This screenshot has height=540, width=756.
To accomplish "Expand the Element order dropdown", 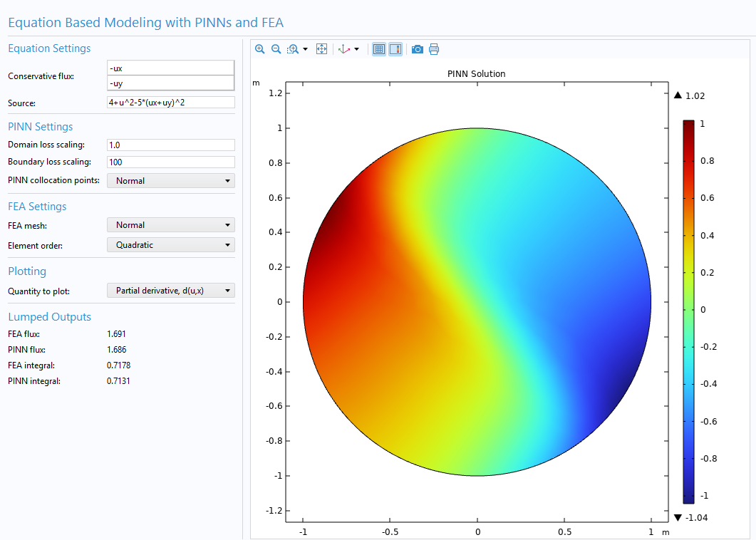I will coord(170,245).
